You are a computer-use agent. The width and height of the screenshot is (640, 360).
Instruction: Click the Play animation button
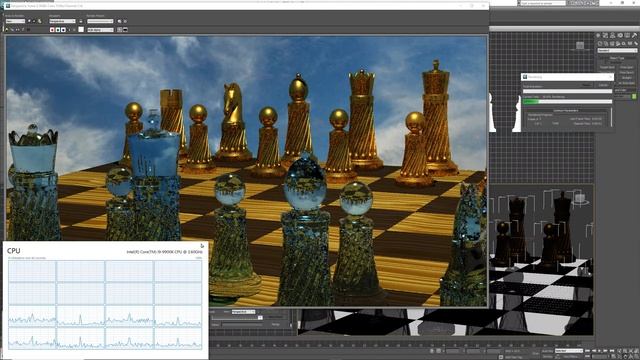(x=600, y=351)
